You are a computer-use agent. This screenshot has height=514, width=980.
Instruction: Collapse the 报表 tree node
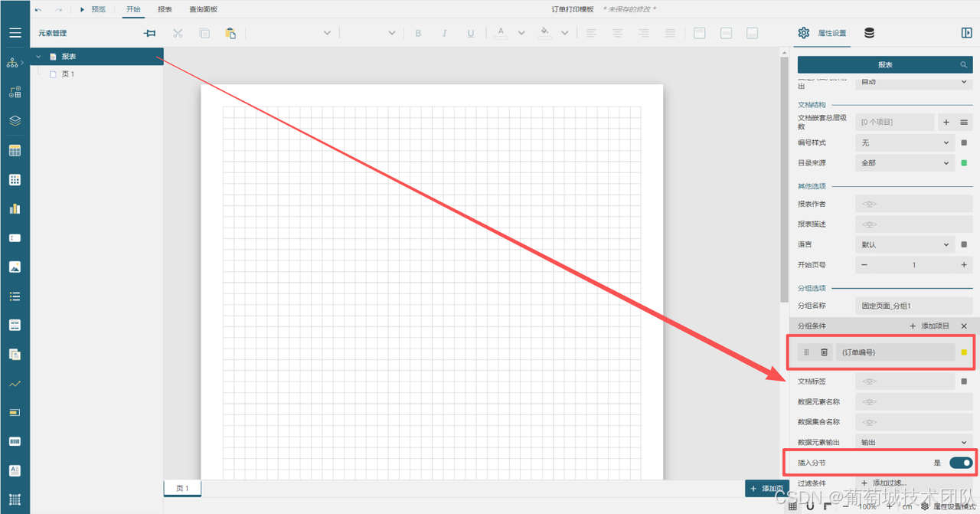(x=38, y=57)
